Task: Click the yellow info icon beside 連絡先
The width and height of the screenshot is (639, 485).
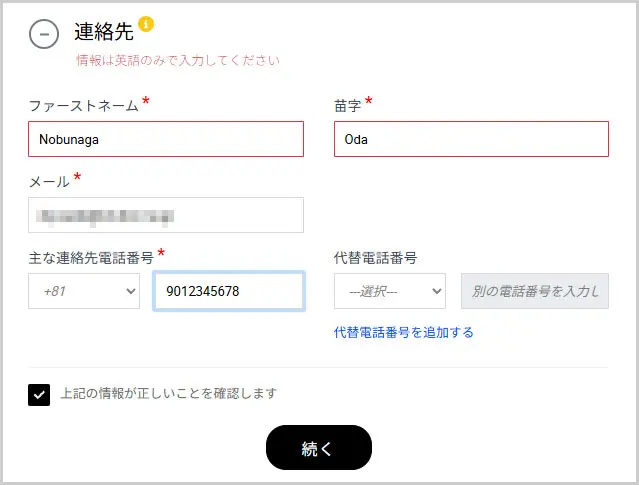Action: tap(146, 24)
